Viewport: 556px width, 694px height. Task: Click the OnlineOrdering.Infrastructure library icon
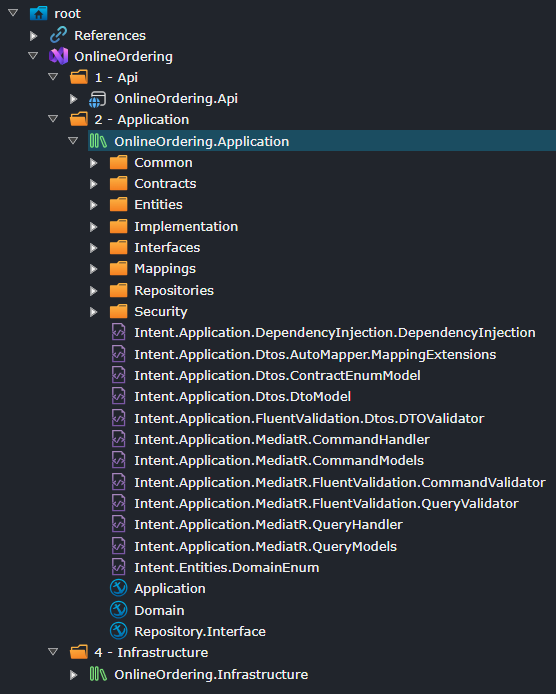click(98, 674)
